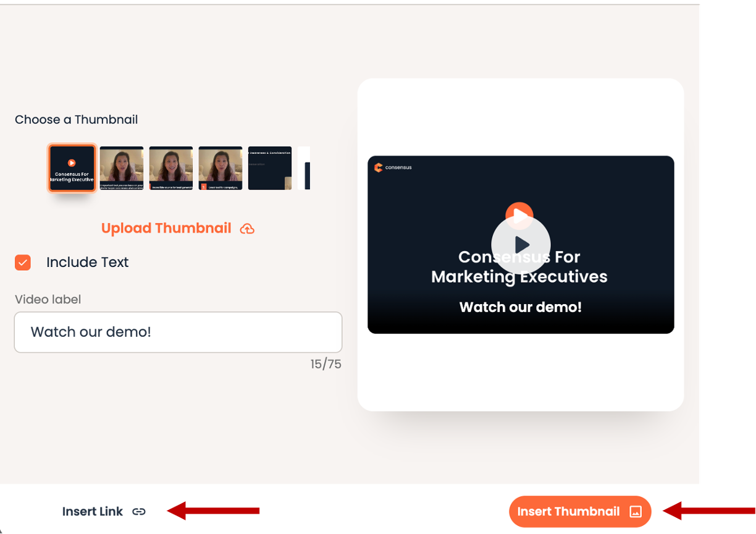Focus the Video label text field

click(178, 333)
